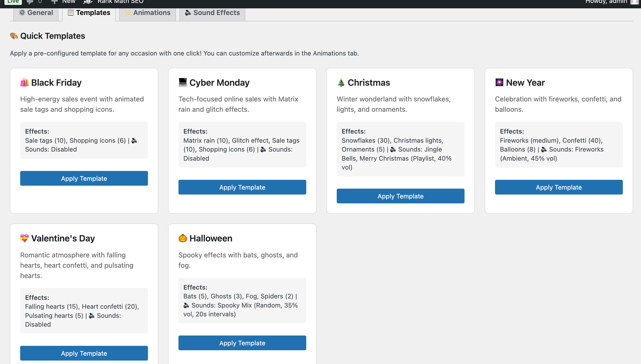Open the Howdy, admin account menu
The image size is (641, 364).
[x=606, y=2]
